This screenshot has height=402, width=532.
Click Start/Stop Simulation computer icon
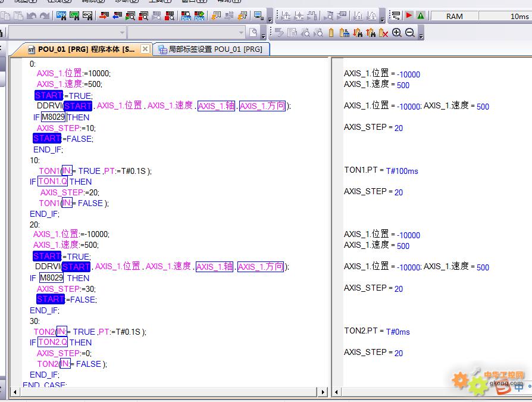pos(259,15)
